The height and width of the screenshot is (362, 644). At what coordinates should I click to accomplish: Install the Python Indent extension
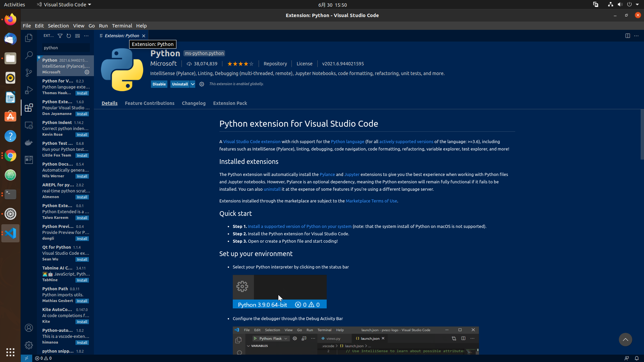[82, 135]
